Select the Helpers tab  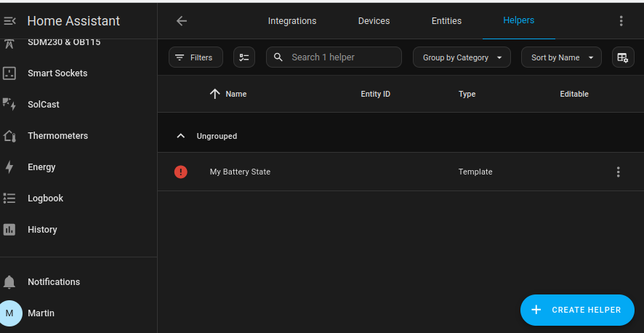point(519,20)
